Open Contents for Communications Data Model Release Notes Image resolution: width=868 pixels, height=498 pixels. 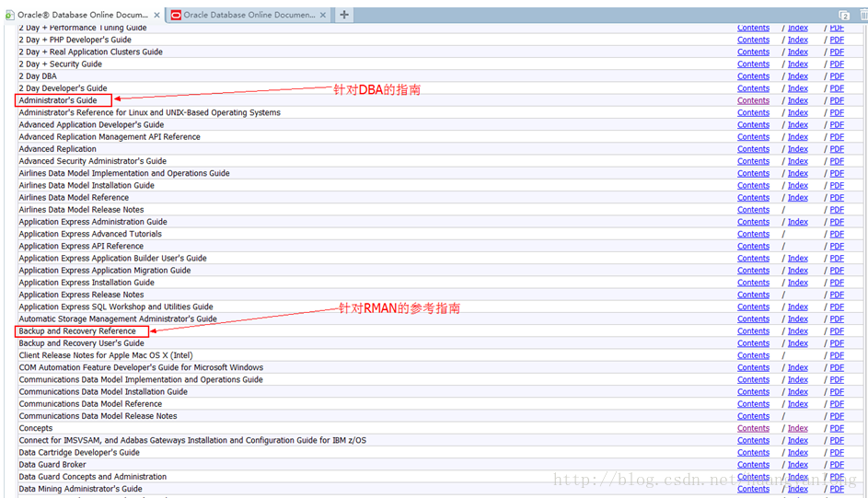click(x=753, y=416)
